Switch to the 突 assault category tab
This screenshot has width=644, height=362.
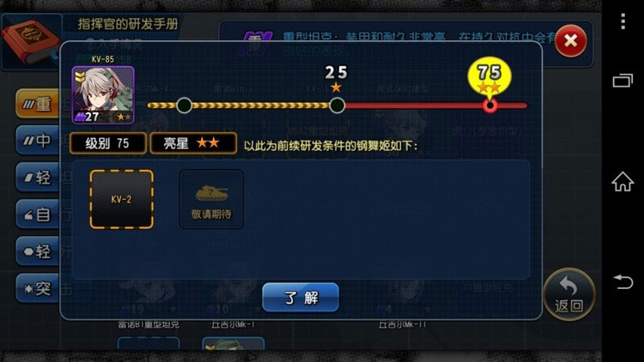tap(38, 288)
